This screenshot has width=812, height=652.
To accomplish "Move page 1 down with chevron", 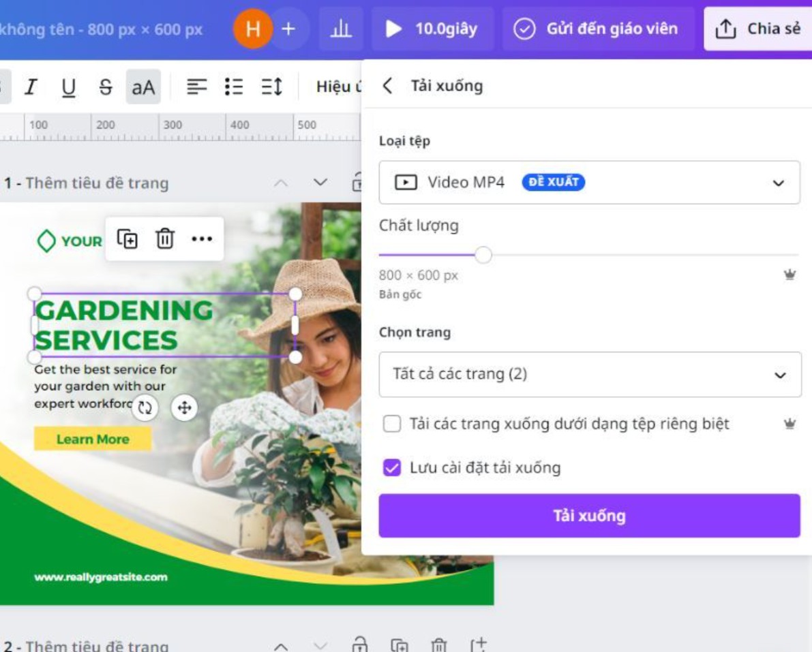I will pyautogui.click(x=320, y=183).
